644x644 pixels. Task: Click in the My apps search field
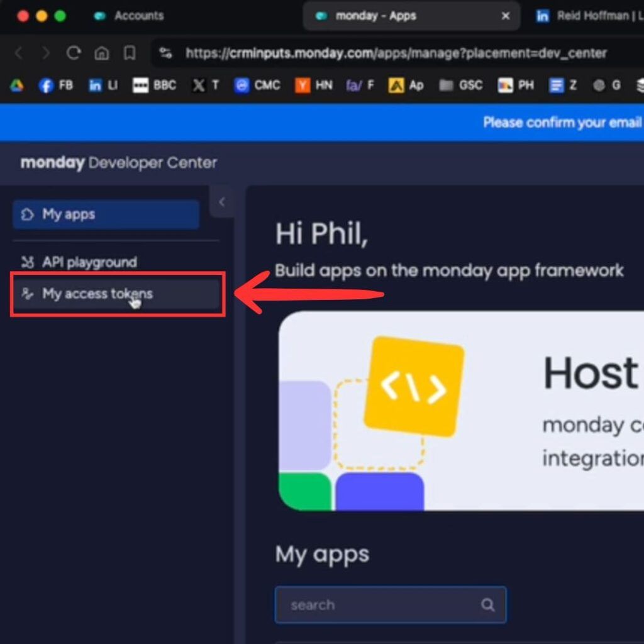[390, 604]
